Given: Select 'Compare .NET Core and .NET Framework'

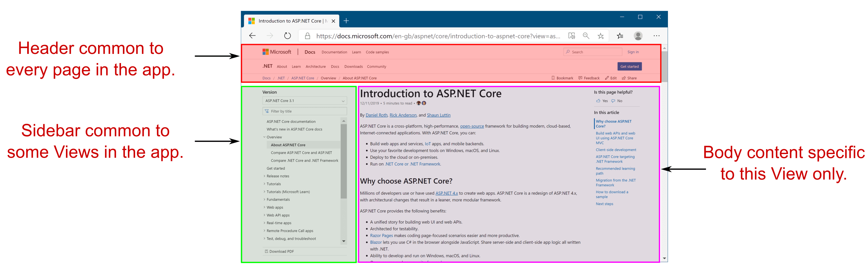Looking at the screenshot, I should tap(304, 161).
